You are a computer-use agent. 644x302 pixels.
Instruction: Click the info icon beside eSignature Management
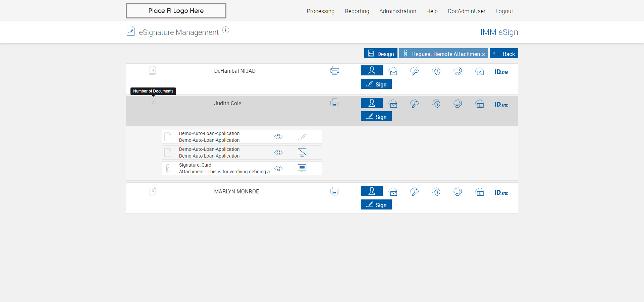226,30
